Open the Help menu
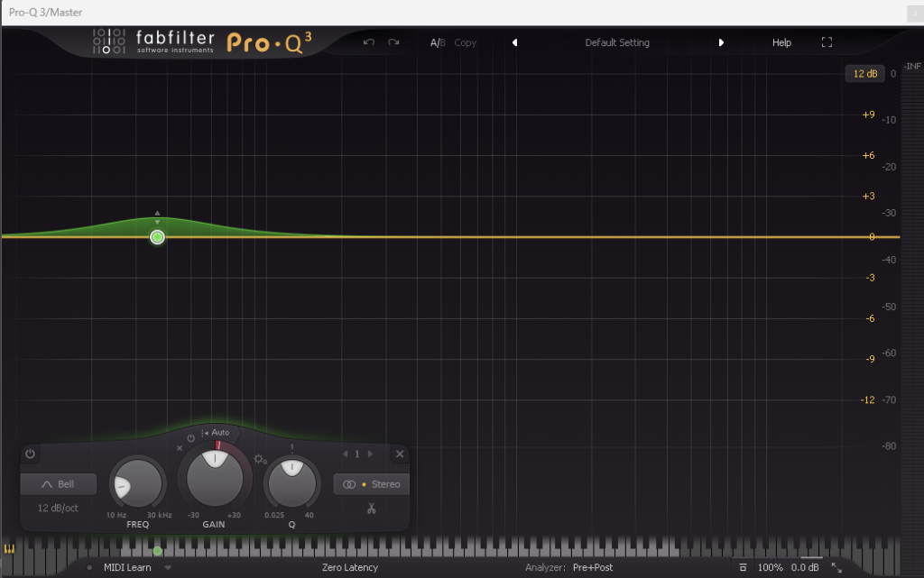Image resolution: width=924 pixels, height=578 pixels. pos(781,42)
